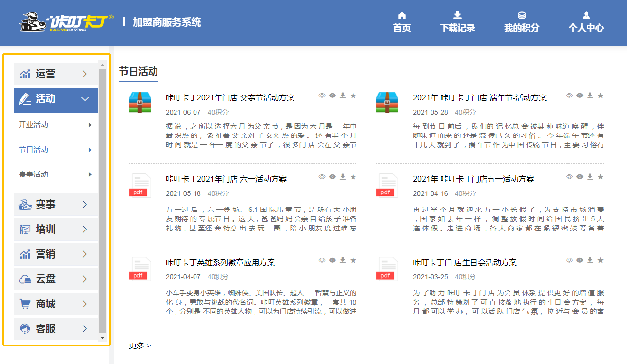Image resolution: width=627 pixels, height=364 pixels.
Task: Click the 节日活动 section heading
Action: coord(138,72)
